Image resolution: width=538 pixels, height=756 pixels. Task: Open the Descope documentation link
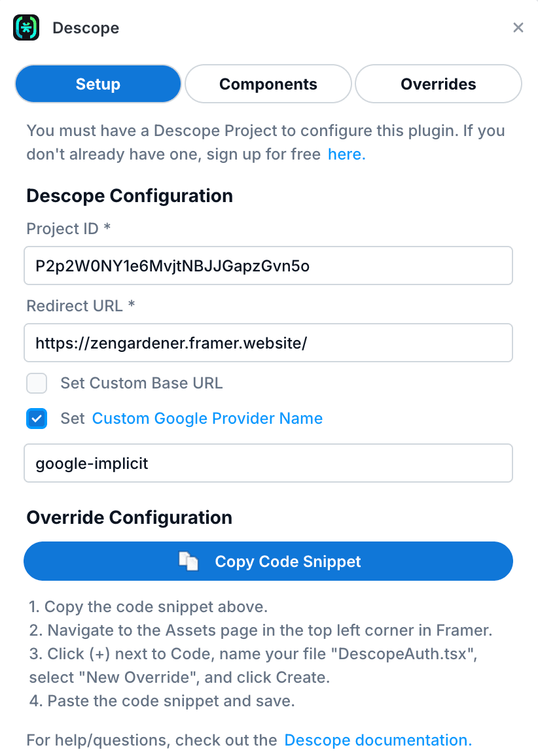tap(378, 740)
